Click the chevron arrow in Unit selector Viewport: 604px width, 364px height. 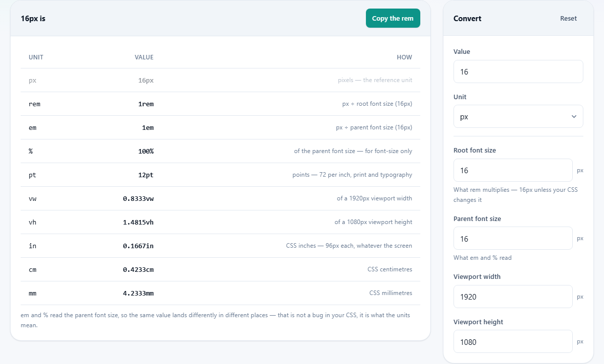574,116
